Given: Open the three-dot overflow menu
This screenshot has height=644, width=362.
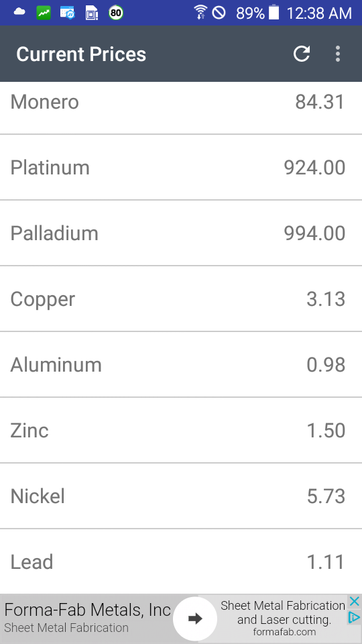Looking at the screenshot, I should (x=337, y=54).
